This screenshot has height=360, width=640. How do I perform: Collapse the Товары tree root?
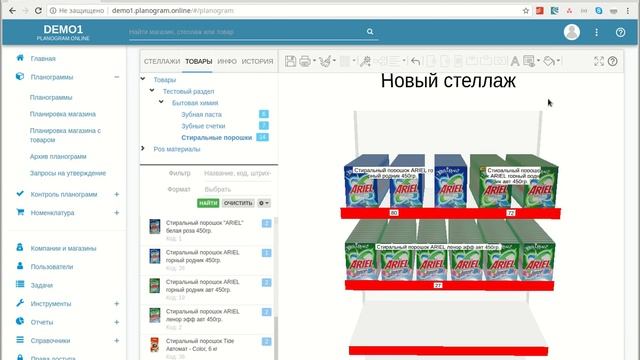(x=143, y=79)
